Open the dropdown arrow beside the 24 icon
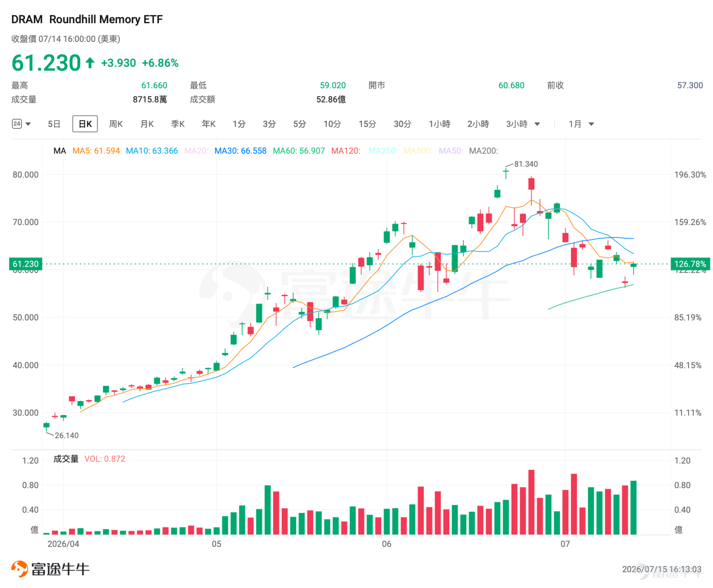The image size is (713, 588). point(28,124)
